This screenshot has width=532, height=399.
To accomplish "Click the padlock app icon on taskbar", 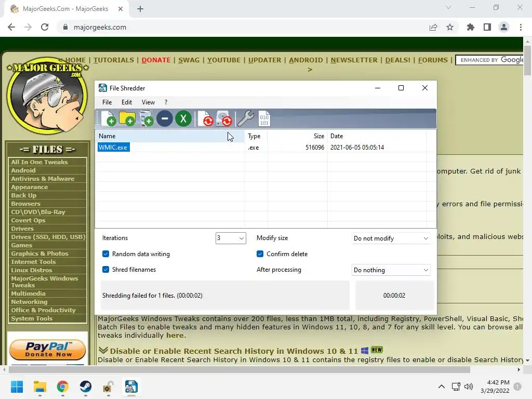I will (x=108, y=387).
